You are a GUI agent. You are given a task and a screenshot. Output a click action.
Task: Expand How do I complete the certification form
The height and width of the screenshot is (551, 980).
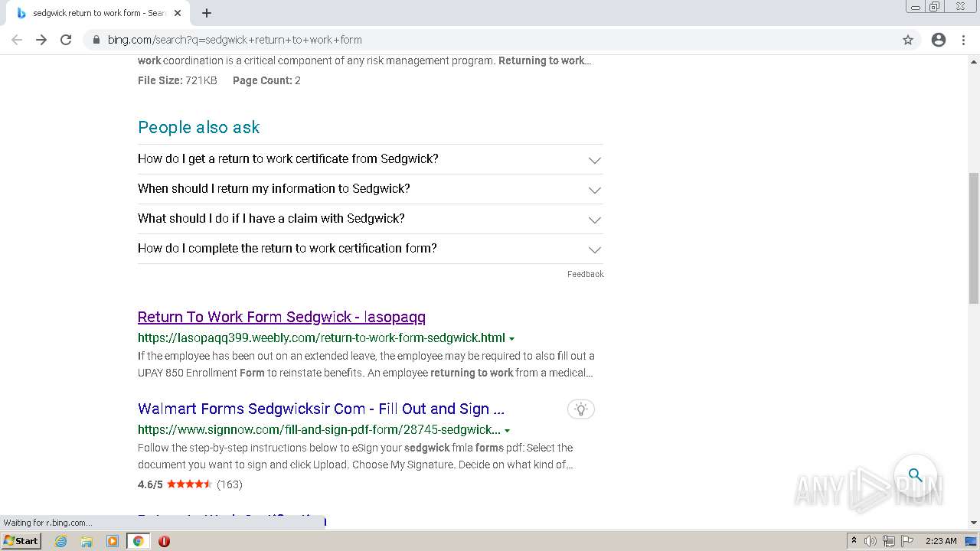coord(370,249)
